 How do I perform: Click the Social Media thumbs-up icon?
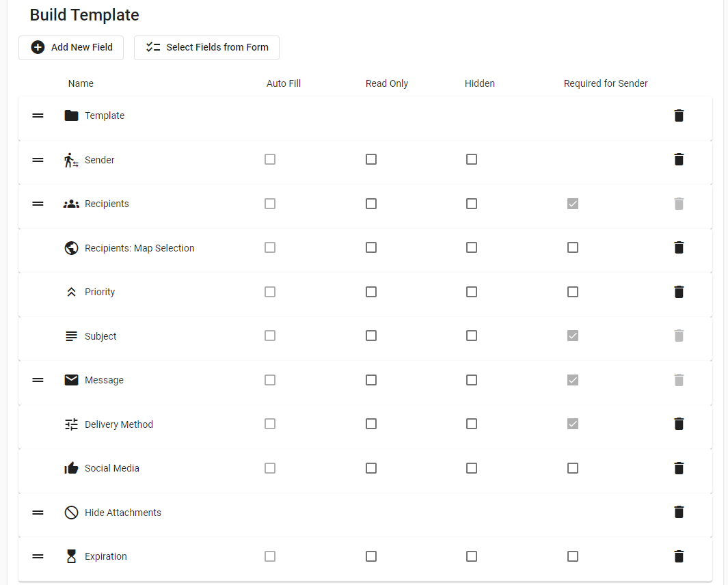pyautogui.click(x=71, y=468)
